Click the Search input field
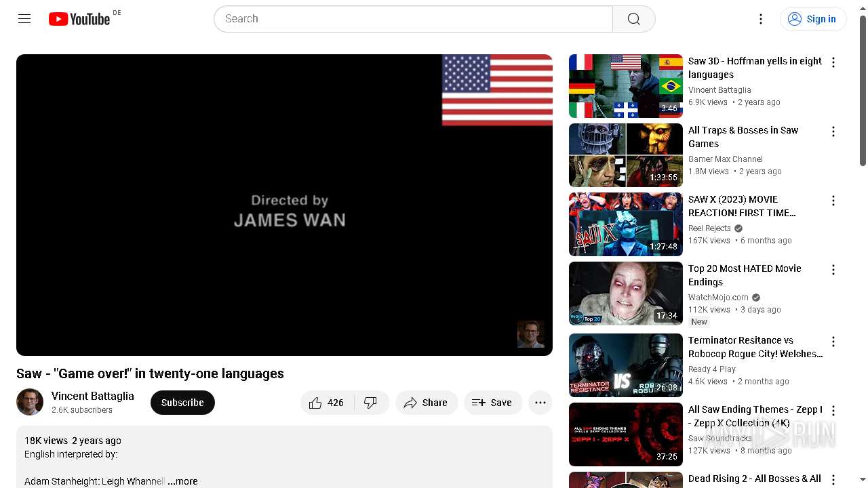This screenshot has width=868, height=488. pos(413,19)
